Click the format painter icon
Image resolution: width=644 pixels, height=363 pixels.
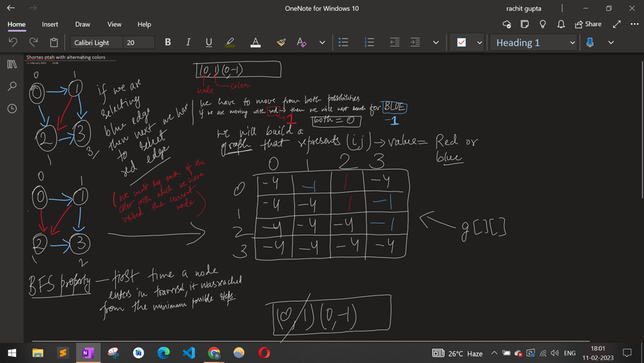[281, 43]
